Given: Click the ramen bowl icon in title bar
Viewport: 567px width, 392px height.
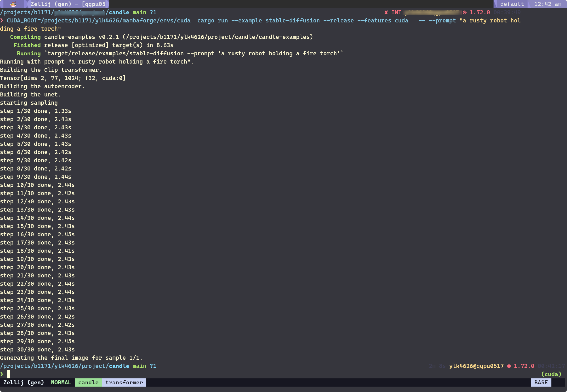Looking at the screenshot, I should [13, 4].
